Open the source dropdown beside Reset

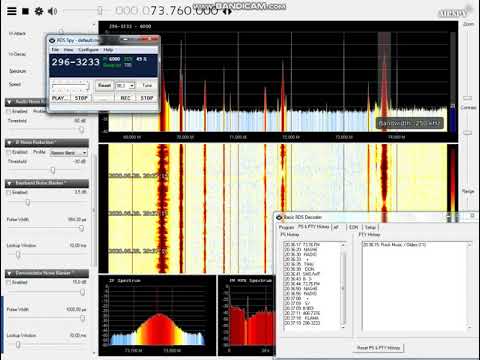(x=125, y=86)
